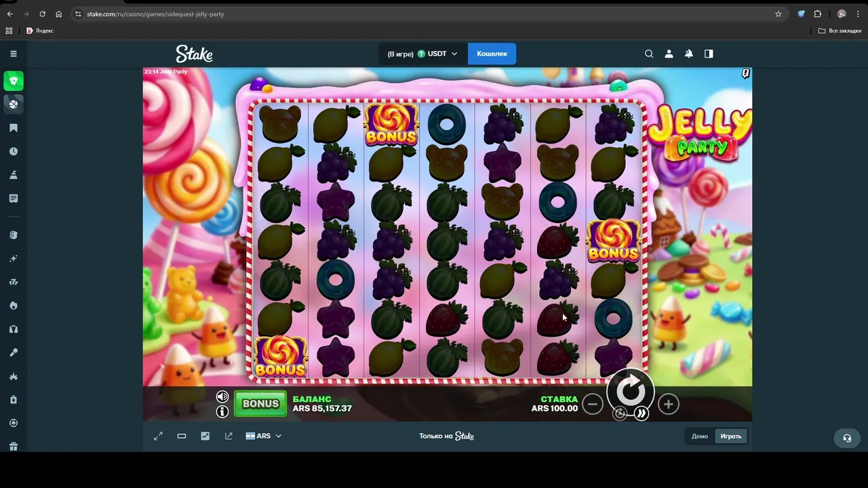Click the bet amount ARS 100.00

[x=555, y=409]
